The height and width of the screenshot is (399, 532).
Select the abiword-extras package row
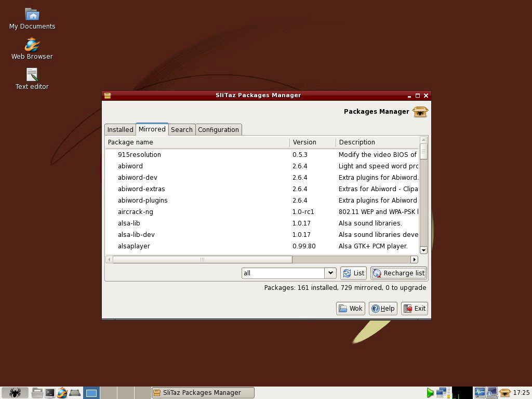click(x=262, y=189)
